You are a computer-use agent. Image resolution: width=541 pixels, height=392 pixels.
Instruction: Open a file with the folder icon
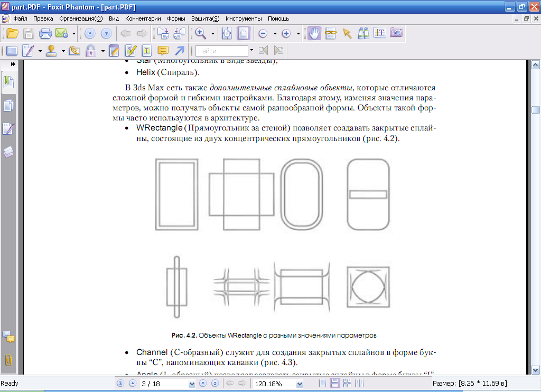coord(13,33)
